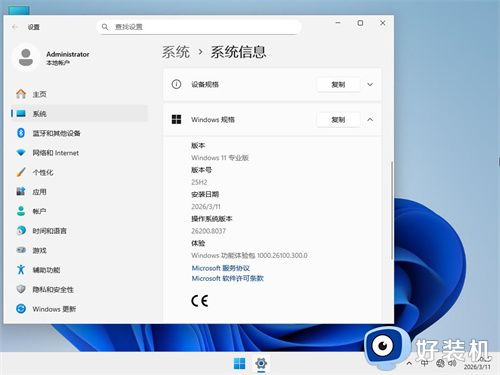This screenshot has width=500, height=375.
Task: Click the Bluetooth icon in sidebar
Action: [21, 133]
